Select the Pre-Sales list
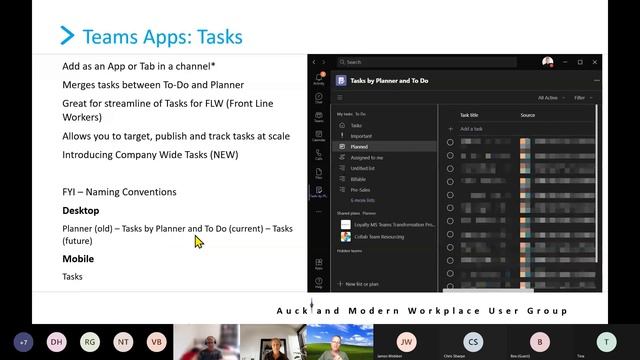The width and height of the screenshot is (640, 360). pos(385,190)
